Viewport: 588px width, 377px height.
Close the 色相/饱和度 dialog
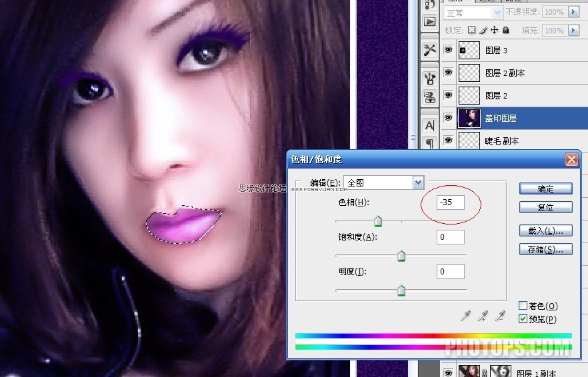[x=571, y=160]
